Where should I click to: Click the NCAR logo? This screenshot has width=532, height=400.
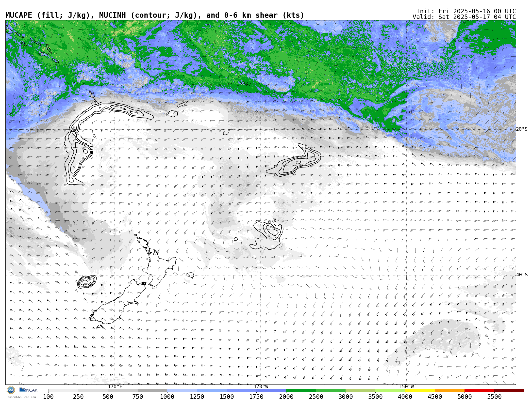[x=29, y=390]
